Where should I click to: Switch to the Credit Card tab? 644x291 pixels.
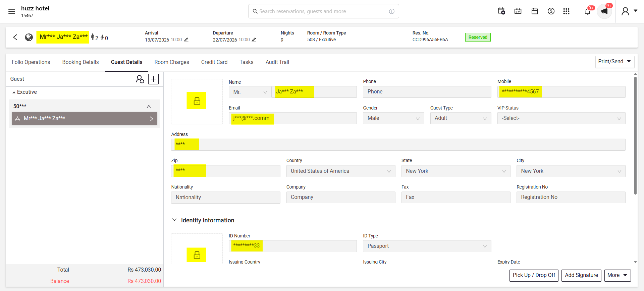pyautogui.click(x=214, y=62)
